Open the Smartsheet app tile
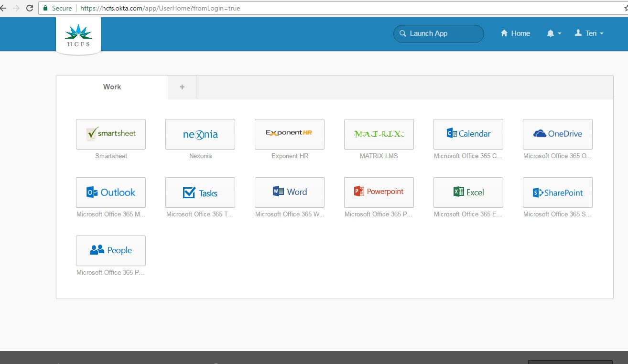The image size is (628, 364). pos(111,134)
